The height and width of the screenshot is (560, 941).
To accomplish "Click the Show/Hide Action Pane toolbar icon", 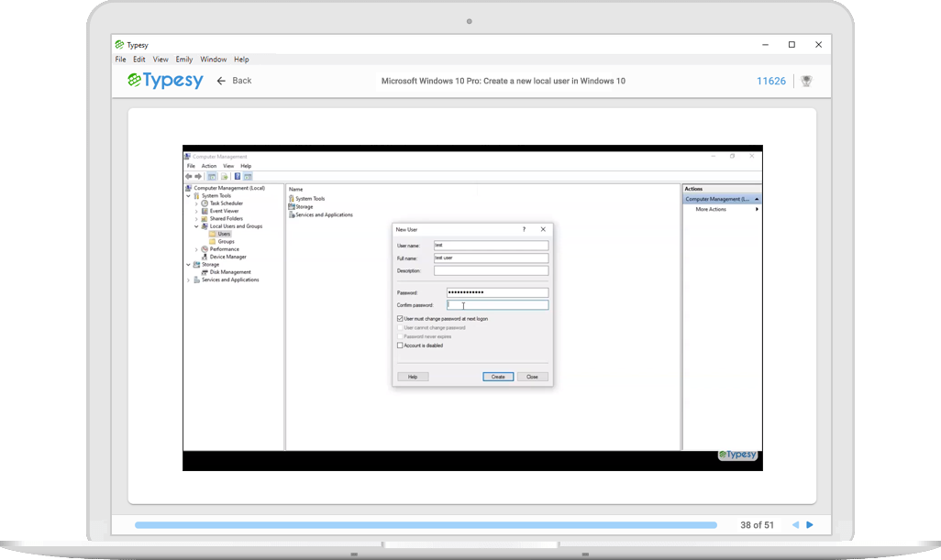I will pos(248,176).
